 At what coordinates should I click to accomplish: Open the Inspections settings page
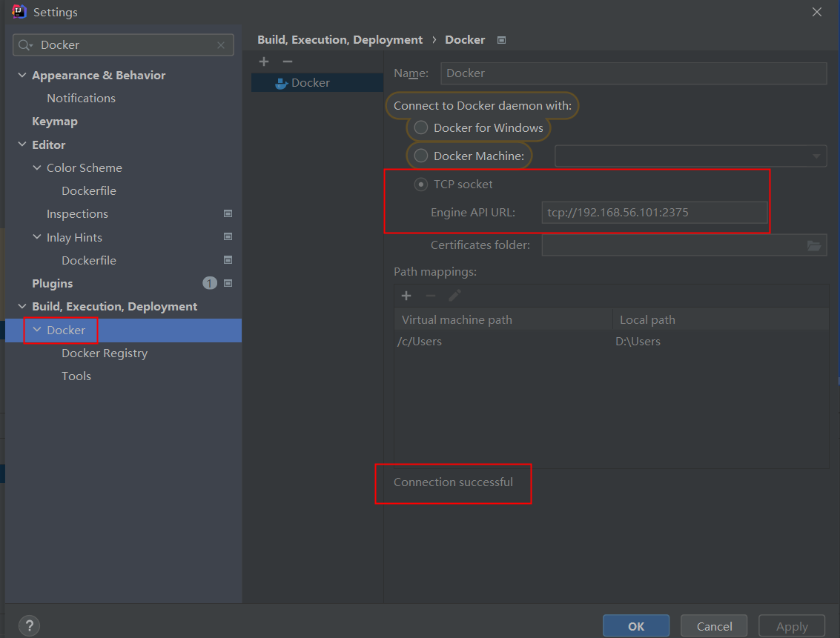point(77,214)
